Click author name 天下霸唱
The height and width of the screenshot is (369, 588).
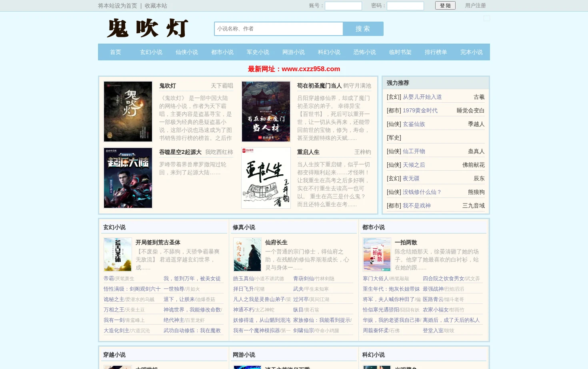[x=222, y=86]
